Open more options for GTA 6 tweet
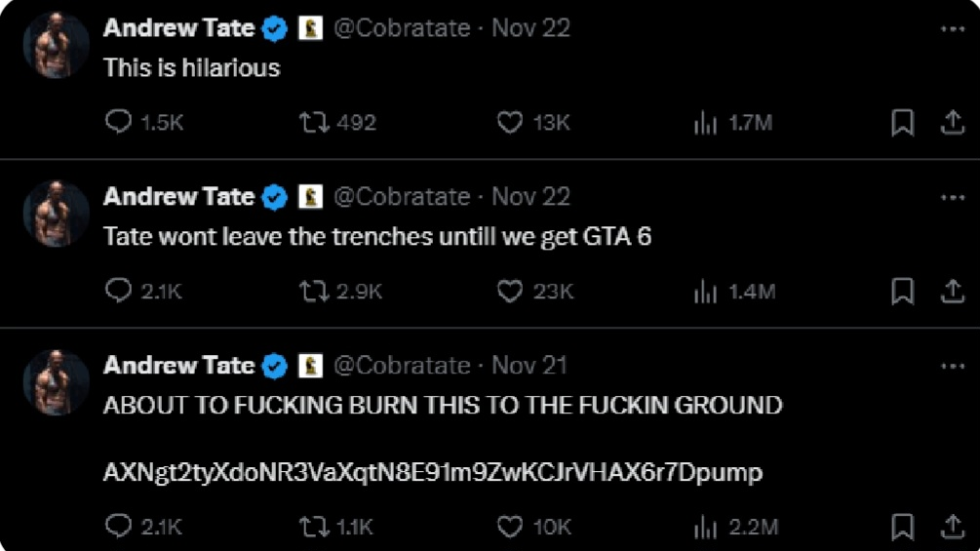980x551 pixels. 952,197
